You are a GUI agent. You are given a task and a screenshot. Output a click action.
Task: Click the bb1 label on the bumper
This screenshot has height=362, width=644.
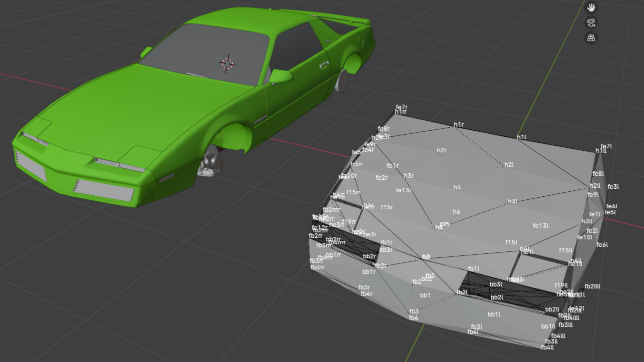pos(425,295)
